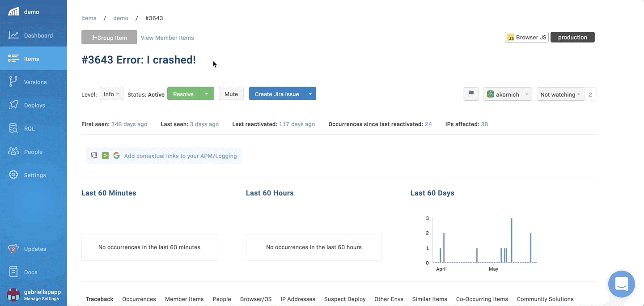
Task: Expand Create Jira Issue dropdown arrow
Action: click(x=310, y=94)
